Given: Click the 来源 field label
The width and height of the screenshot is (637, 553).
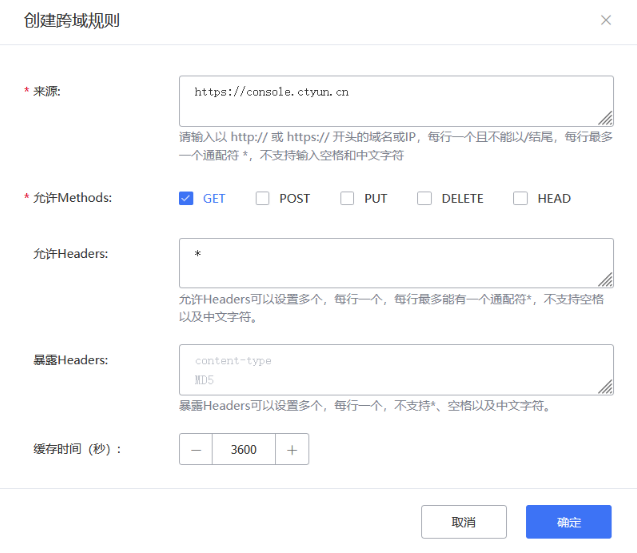Looking at the screenshot, I should 47,91.
